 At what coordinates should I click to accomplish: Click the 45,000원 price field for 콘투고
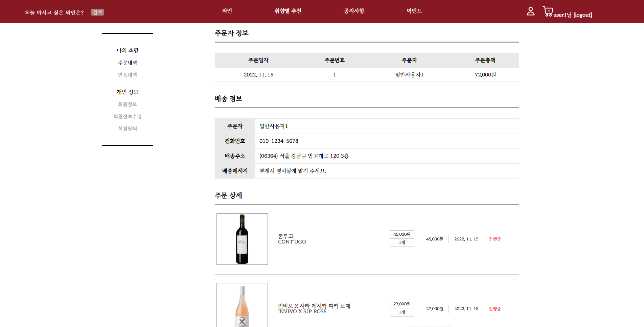pyautogui.click(x=401, y=234)
